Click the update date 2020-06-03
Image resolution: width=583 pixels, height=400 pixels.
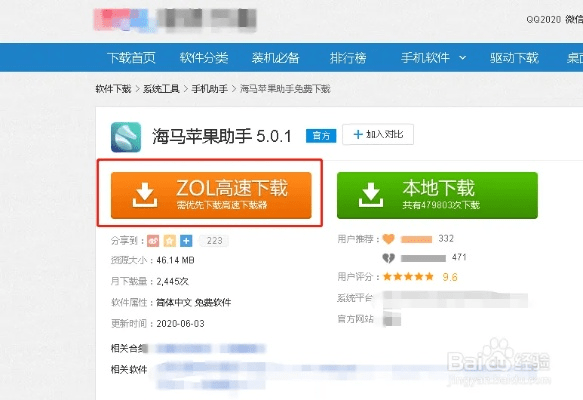pos(180,324)
